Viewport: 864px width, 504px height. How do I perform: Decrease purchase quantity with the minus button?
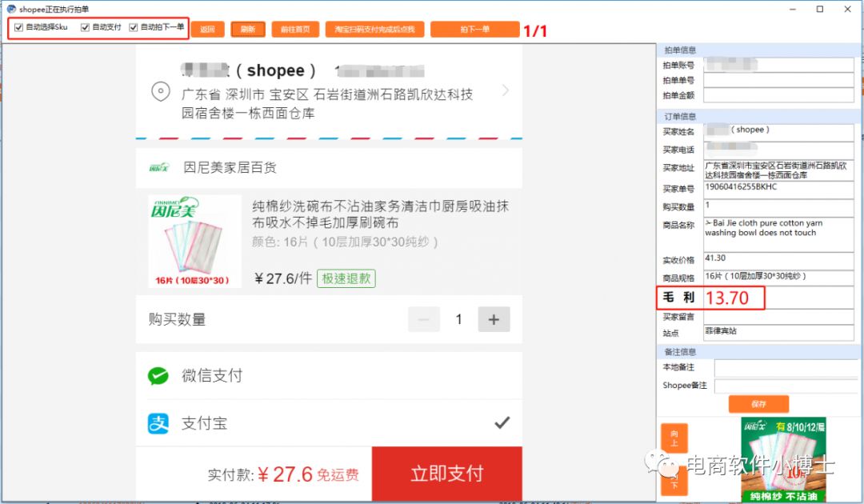424,319
